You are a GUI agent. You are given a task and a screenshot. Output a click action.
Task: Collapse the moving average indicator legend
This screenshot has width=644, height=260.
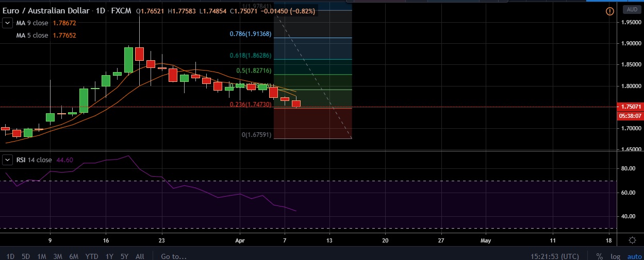[8, 23]
